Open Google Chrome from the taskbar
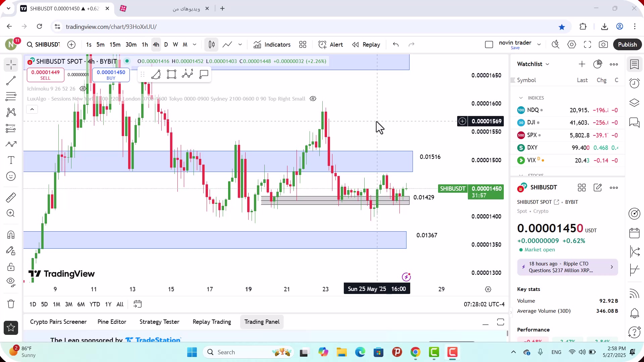 [x=415, y=352]
